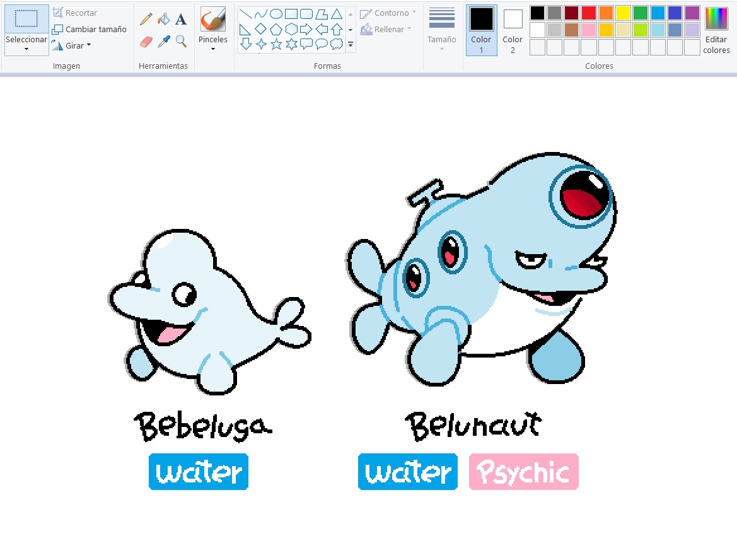
Task: Pick the red color swatch
Action: [589, 13]
